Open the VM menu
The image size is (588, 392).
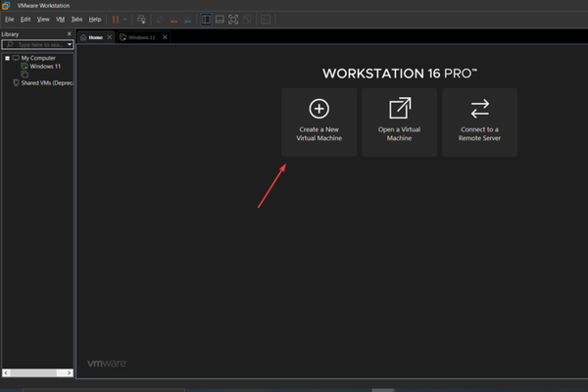(x=60, y=20)
